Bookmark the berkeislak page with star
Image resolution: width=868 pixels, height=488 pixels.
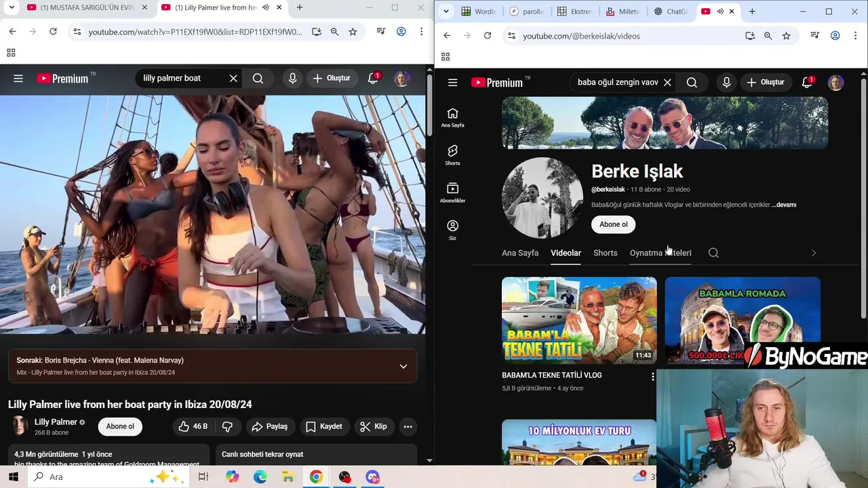(786, 36)
